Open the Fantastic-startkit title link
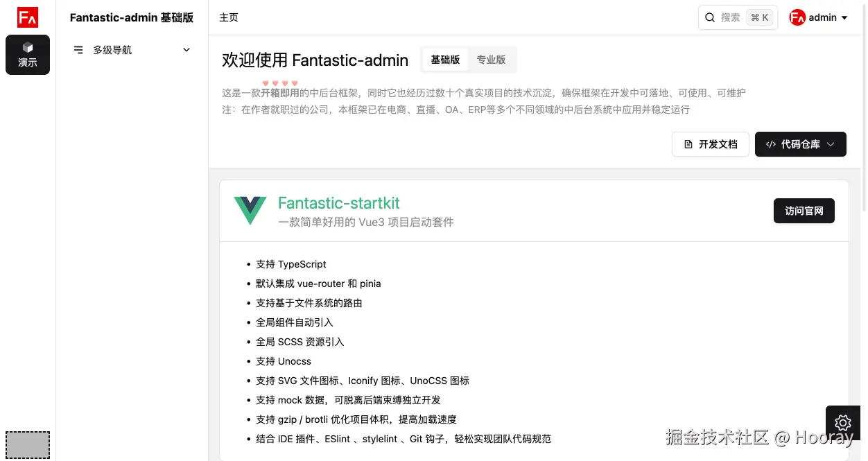 (338, 203)
